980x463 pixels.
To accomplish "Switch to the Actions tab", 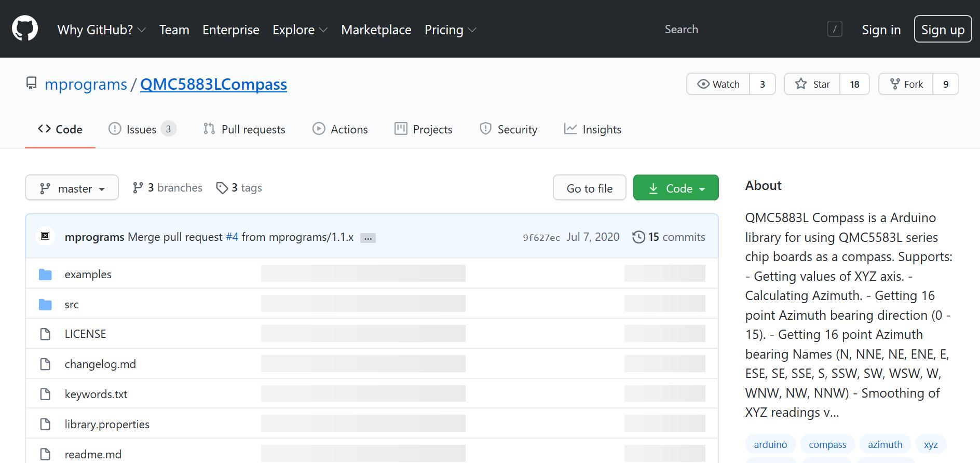I will (340, 129).
